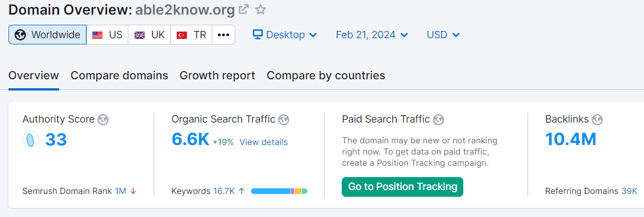Click the keywords position distribution color bar
Viewport: 644px width, 217px height.
click(279, 191)
